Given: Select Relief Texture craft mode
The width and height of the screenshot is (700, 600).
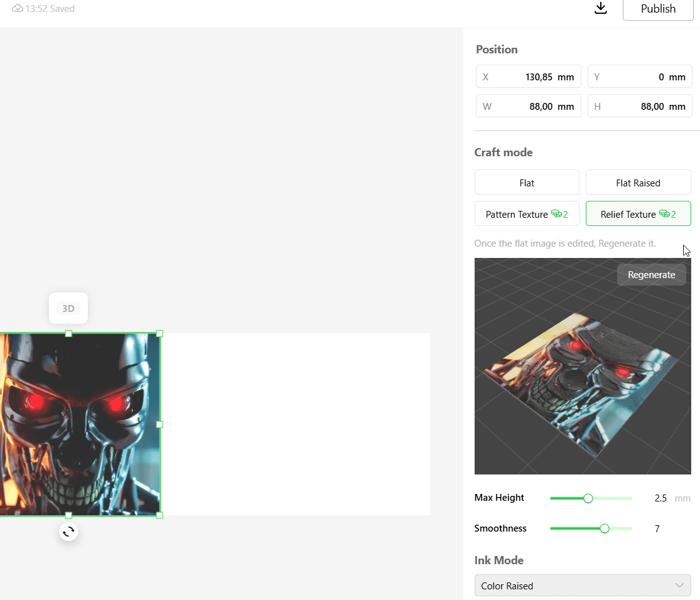Looking at the screenshot, I should (638, 214).
